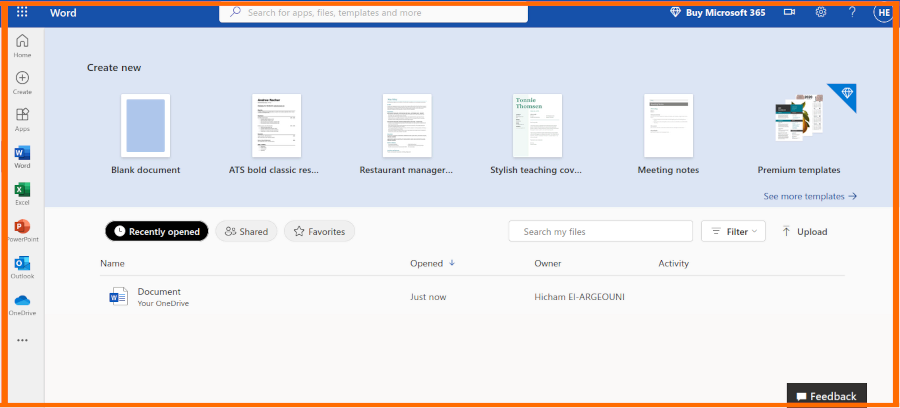Sort by the Opened column header
Viewport: 900px width, 408px height.
pyautogui.click(x=426, y=263)
